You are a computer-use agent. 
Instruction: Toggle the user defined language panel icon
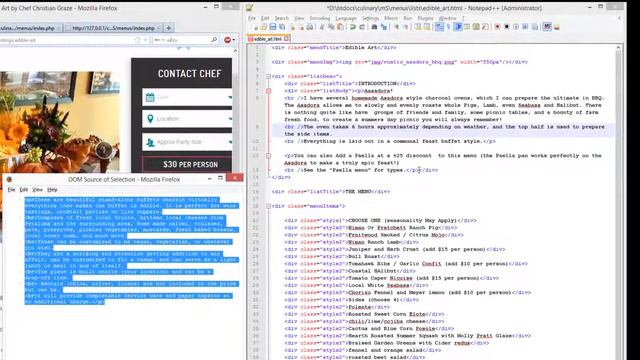point(467,27)
